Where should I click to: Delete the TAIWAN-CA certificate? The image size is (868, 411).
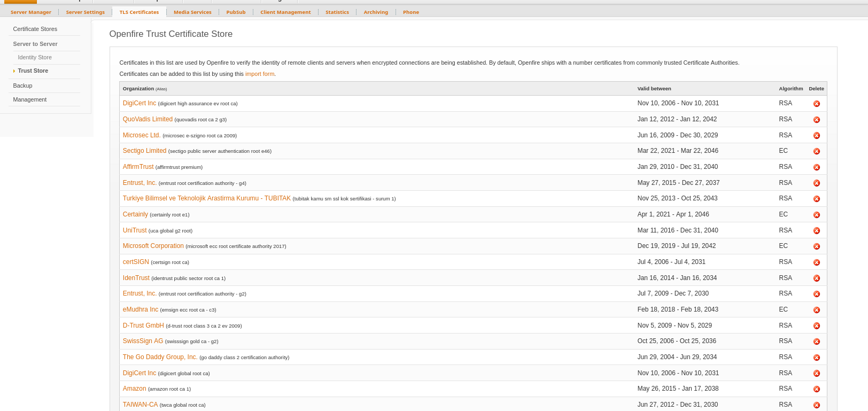pyautogui.click(x=816, y=405)
